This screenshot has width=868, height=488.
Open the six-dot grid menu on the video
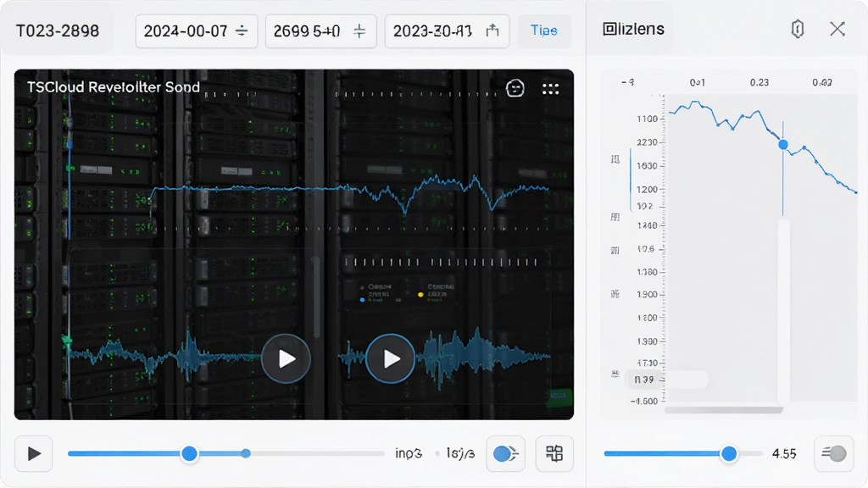click(550, 88)
